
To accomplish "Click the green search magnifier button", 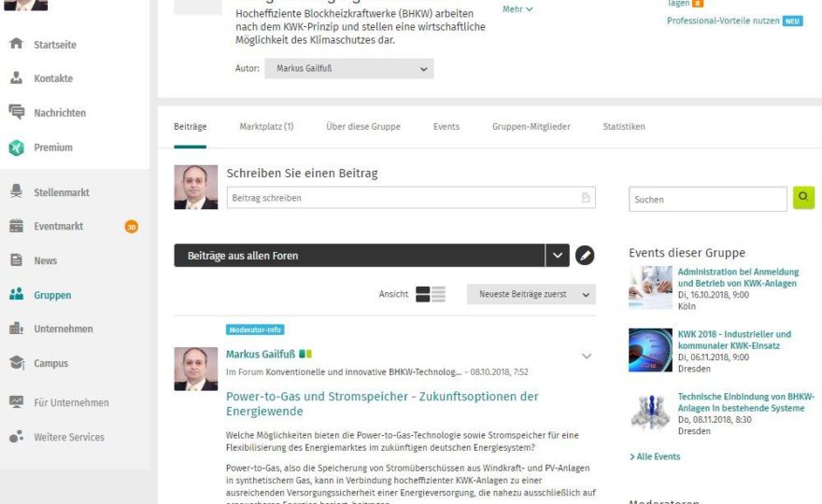I will pyautogui.click(x=803, y=198).
